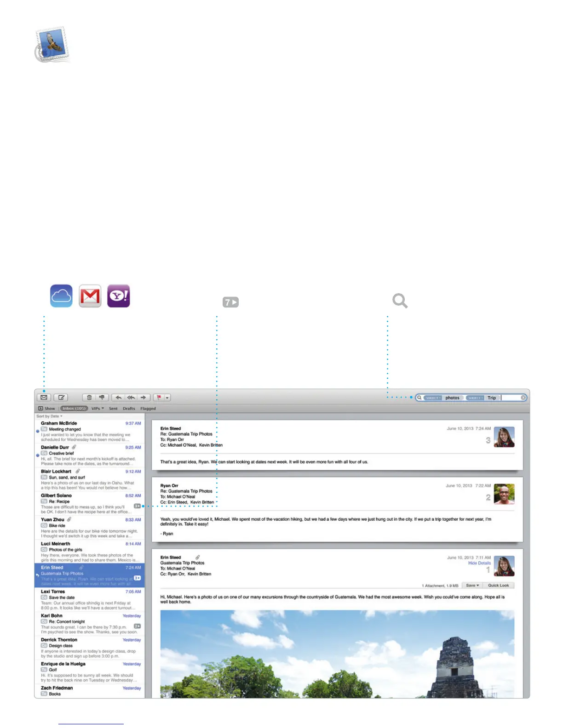563x728 pixels.
Task: Switch to Inbox (105) mailbox
Action: pos(74,408)
